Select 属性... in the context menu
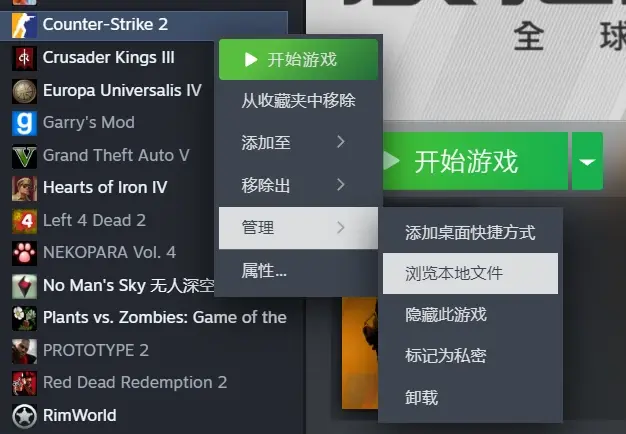Viewport: 626px width, 434px height. 298,271
